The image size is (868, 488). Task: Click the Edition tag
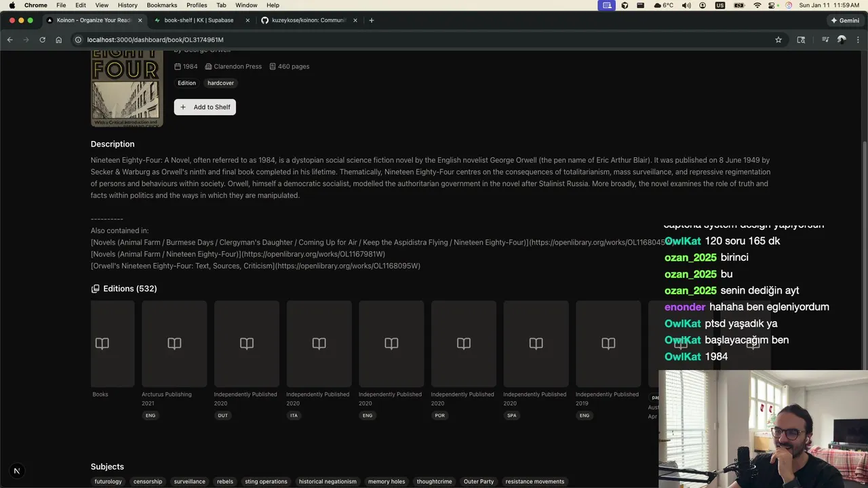click(x=186, y=83)
